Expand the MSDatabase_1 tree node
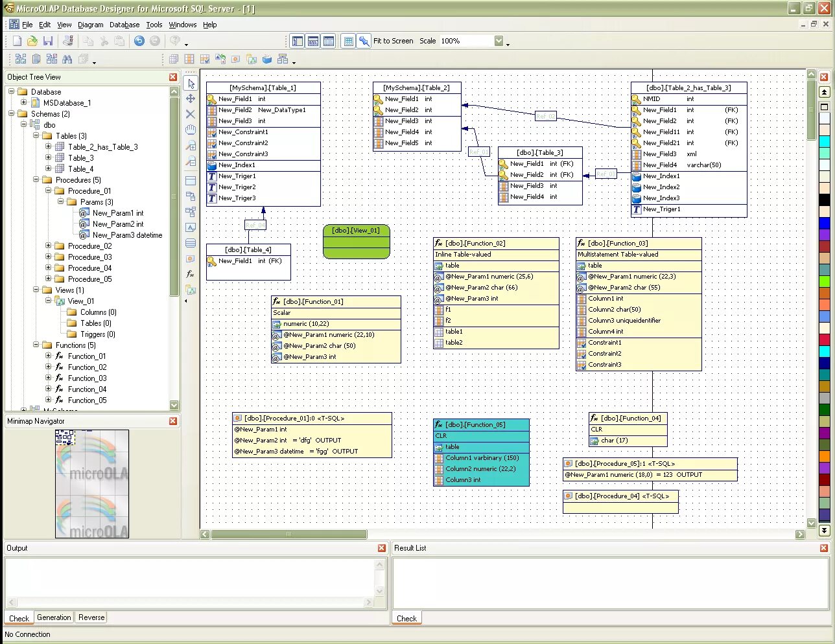Image resolution: width=835 pixels, height=644 pixels. pos(23,103)
